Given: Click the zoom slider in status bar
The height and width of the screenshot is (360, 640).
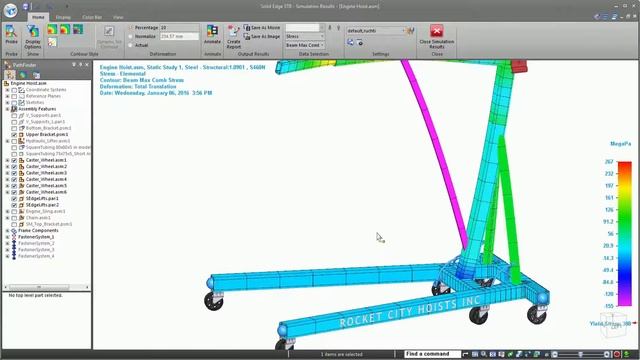Looking at the screenshot, I should point(580,354).
